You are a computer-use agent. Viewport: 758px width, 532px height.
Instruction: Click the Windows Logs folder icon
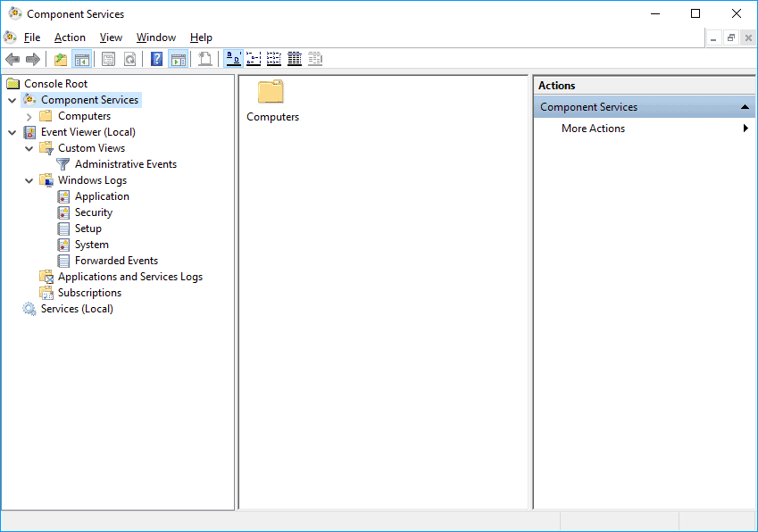pos(46,180)
